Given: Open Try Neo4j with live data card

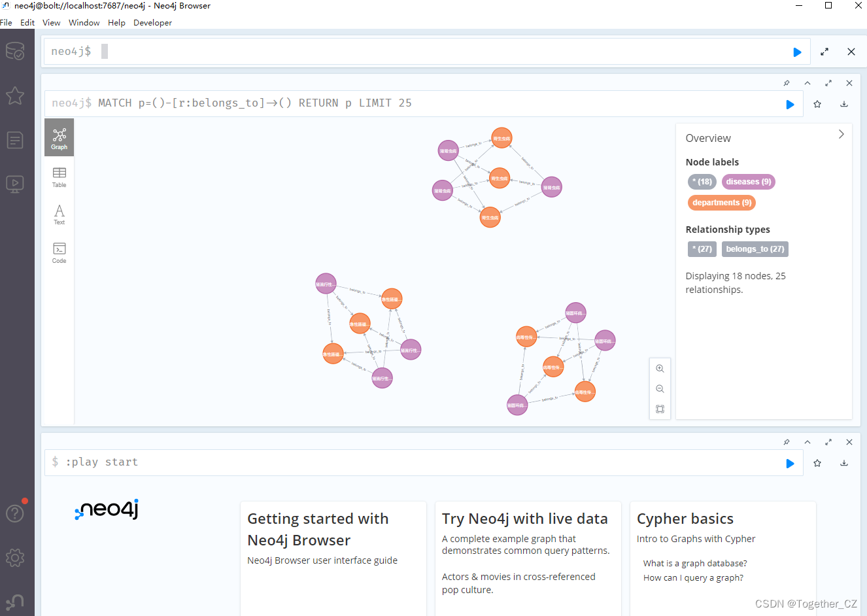Looking at the screenshot, I should coord(528,558).
